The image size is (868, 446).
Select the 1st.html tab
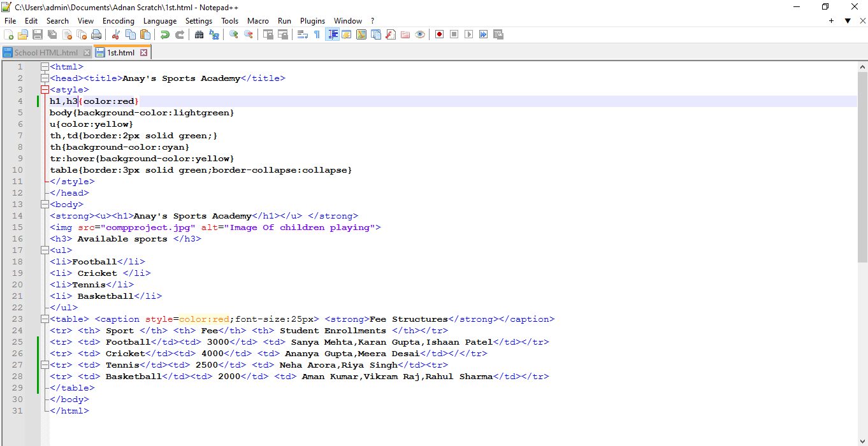[x=120, y=53]
